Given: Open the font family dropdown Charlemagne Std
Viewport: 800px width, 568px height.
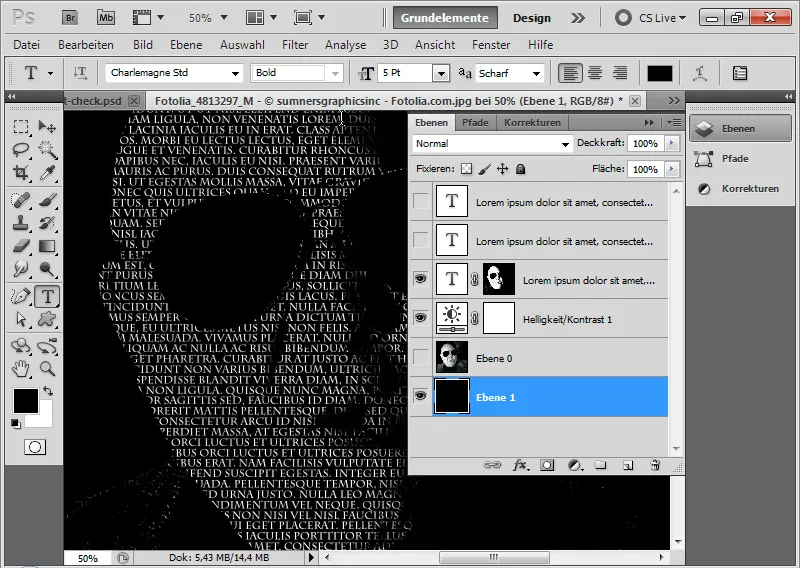Looking at the screenshot, I should pos(235,73).
